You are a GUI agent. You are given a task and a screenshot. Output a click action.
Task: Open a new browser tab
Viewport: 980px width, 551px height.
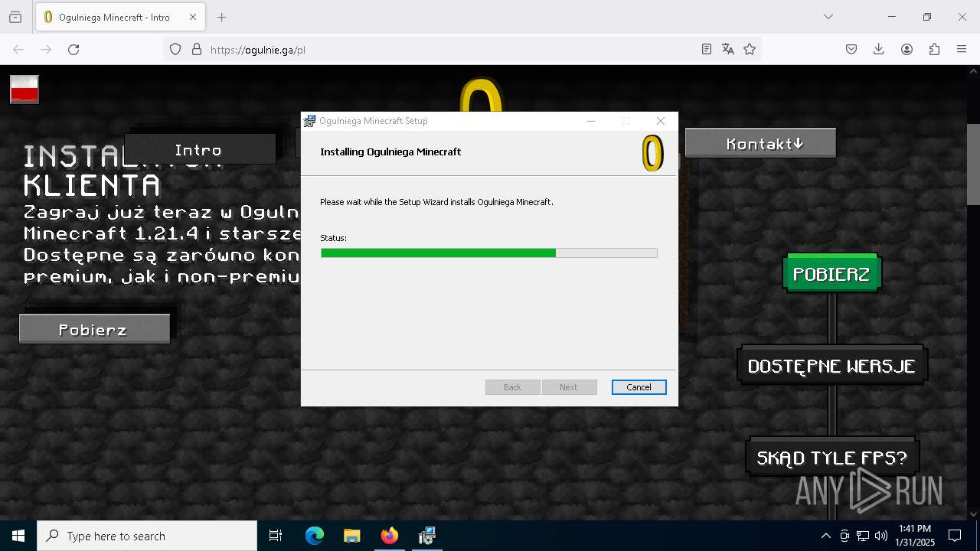(x=221, y=17)
